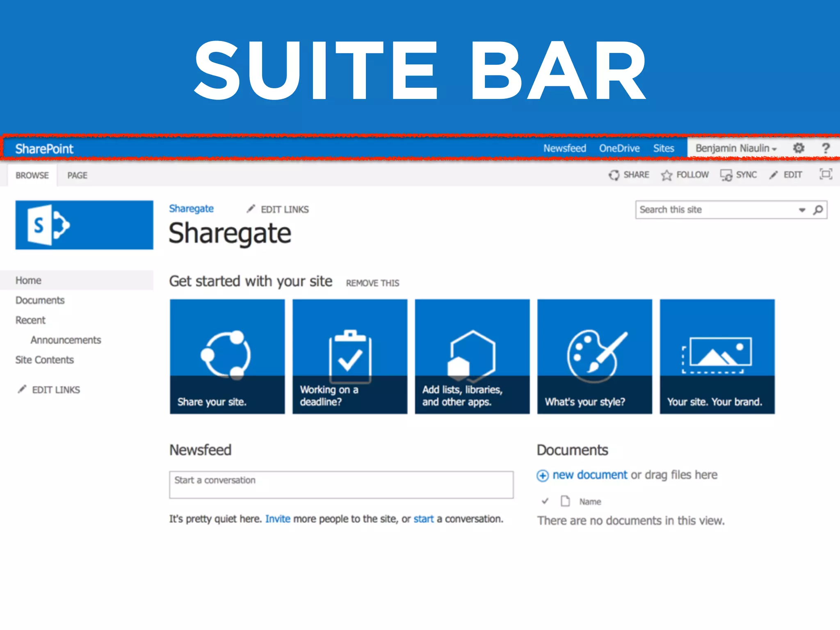Click the Follow star icon
The height and width of the screenshot is (630, 840).
[667, 175]
